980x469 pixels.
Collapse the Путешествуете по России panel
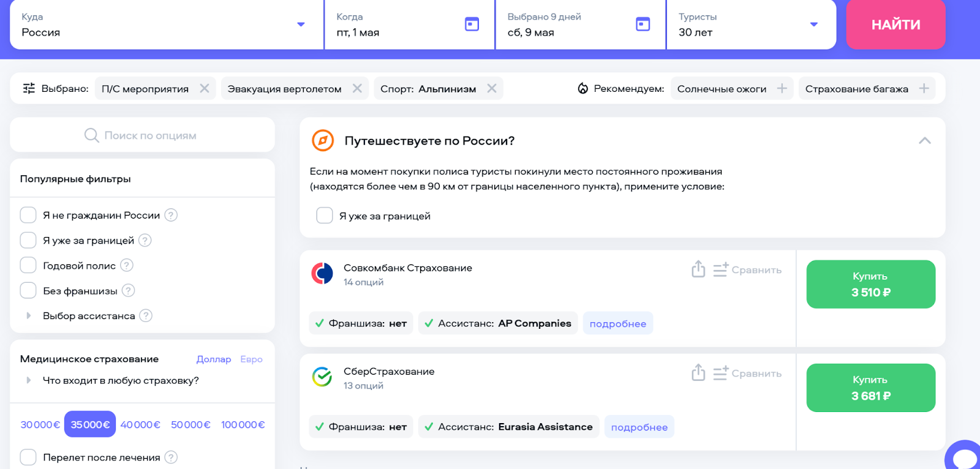pos(925,141)
